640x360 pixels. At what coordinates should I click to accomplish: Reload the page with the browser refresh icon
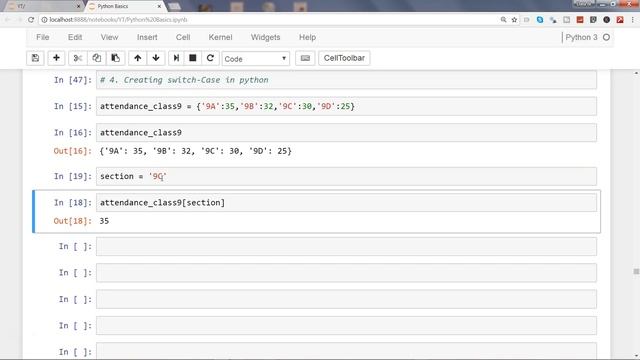point(31,20)
